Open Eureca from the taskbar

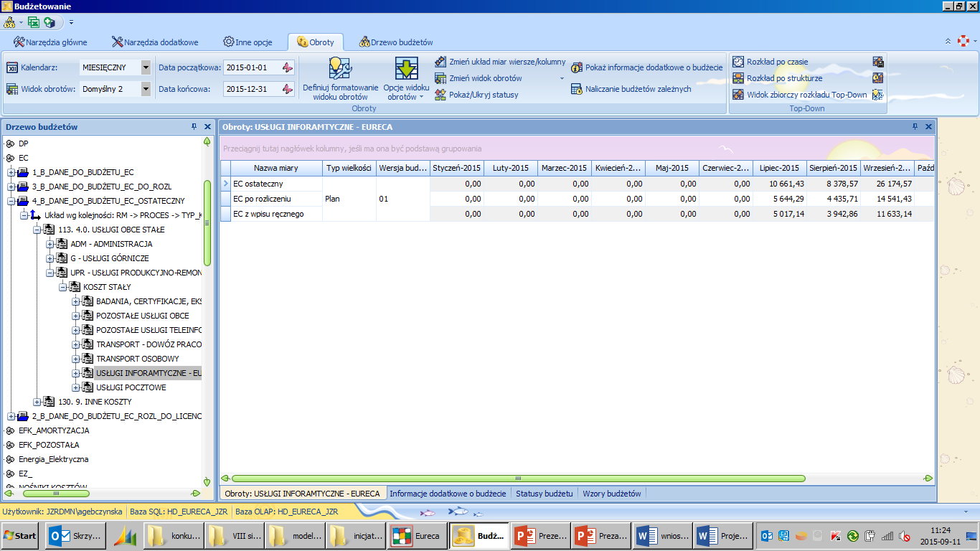click(x=418, y=536)
